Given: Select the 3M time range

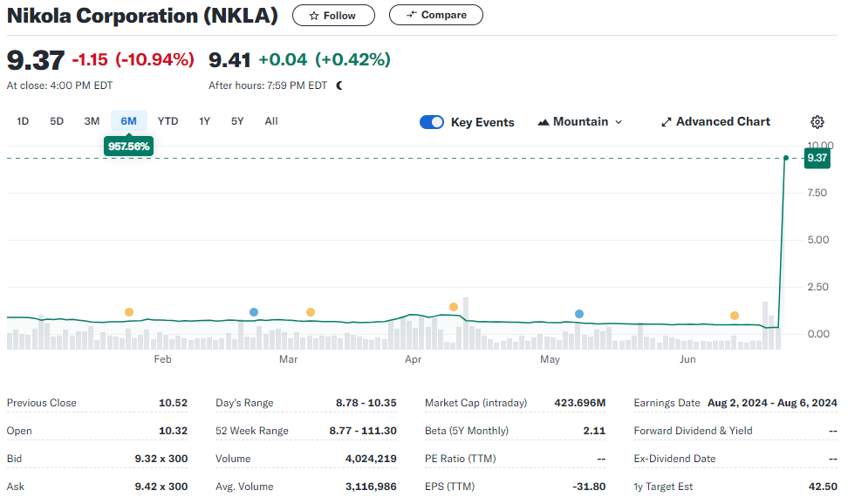Looking at the screenshot, I should 92,121.
